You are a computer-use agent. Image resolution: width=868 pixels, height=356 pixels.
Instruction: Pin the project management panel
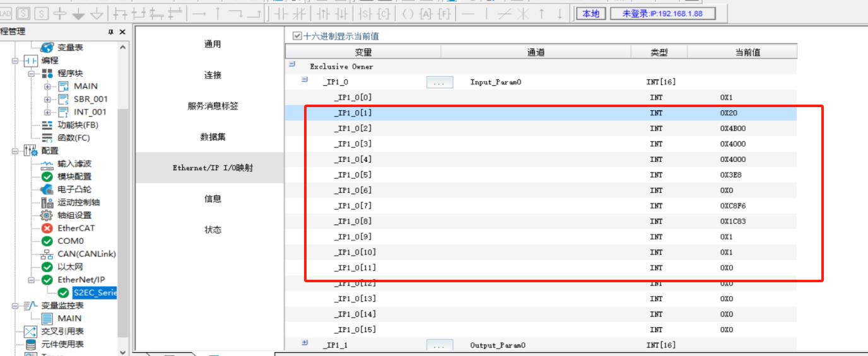click(111, 32)
